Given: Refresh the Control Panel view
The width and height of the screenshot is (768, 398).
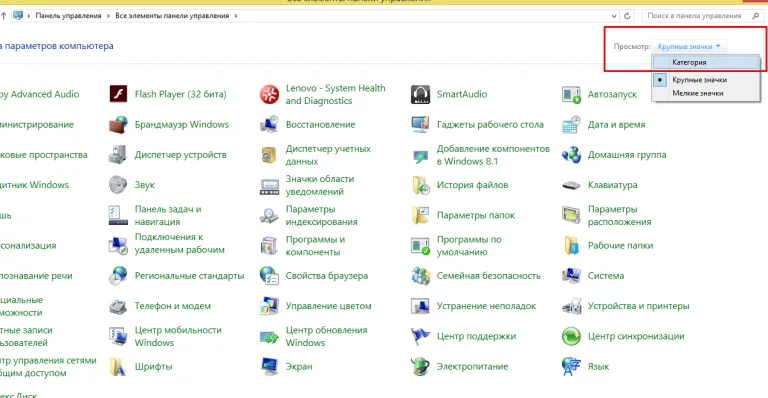Looking at the screenshot, I should pos(627,16).
